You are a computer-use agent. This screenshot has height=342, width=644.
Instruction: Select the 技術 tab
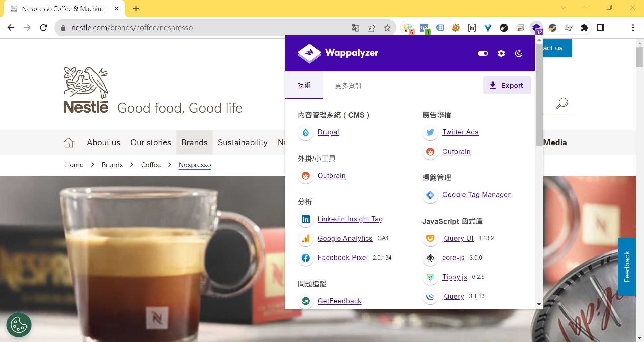(304, 85)
